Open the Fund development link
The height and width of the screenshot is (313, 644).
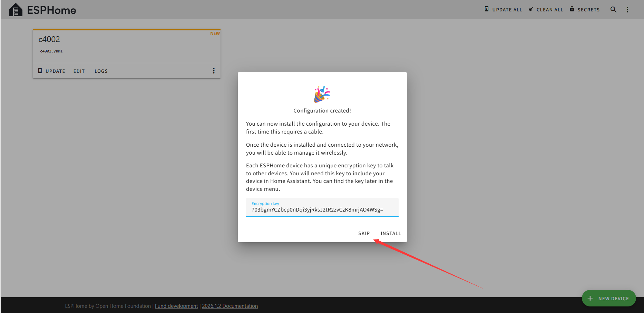(176, 306)
